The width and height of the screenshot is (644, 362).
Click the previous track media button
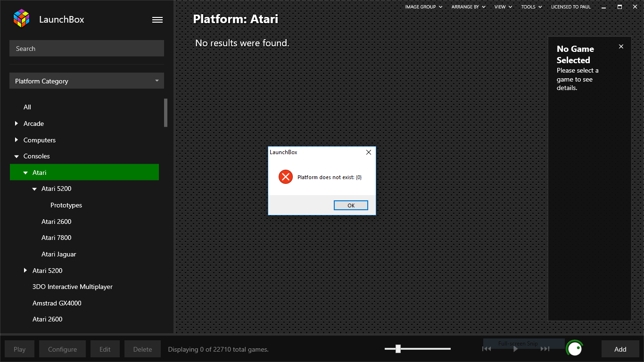click(x=487, y=349)
